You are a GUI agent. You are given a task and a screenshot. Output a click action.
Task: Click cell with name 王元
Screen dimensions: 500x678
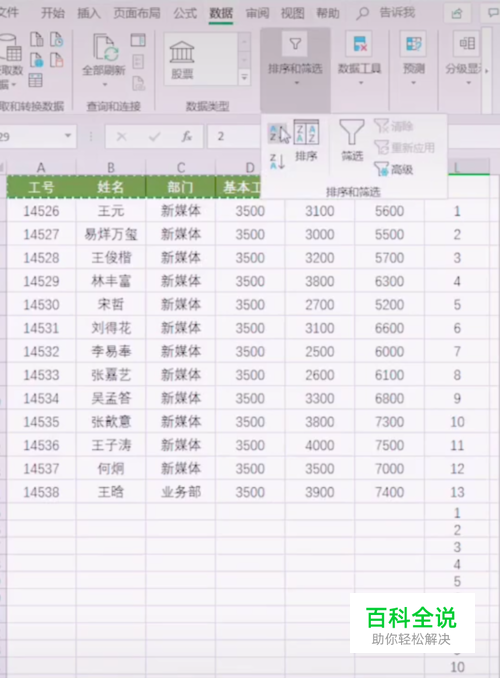point(111,211)
